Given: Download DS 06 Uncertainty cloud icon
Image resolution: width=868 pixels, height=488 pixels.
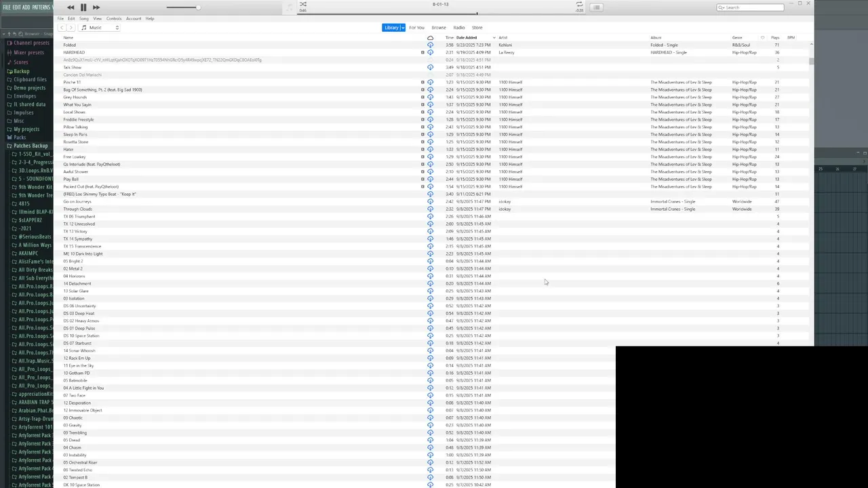Looking at the screenshot, I should pyautogui.click(x=430, y=306).
